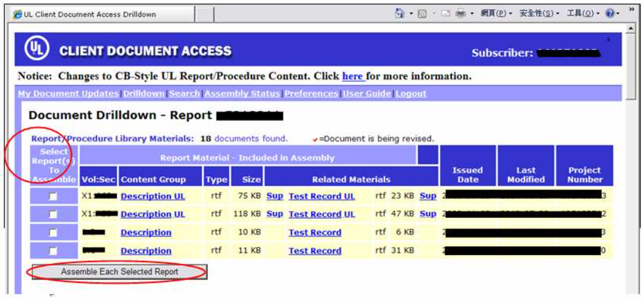Click the Select Report(s) To Assemble header
The image size is (644, 298).
coord(54,166)
